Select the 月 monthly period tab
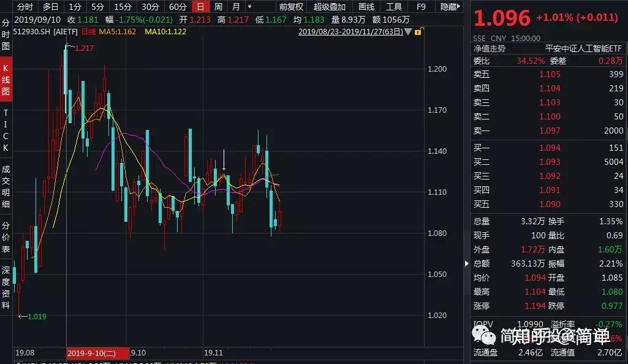Viewport: 628px width, 364px height. (x=236, y=7)
